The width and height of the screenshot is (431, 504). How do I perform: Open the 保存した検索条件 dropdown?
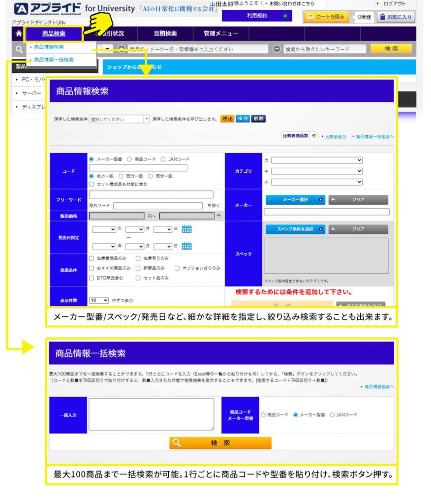[x=120, y=119]
